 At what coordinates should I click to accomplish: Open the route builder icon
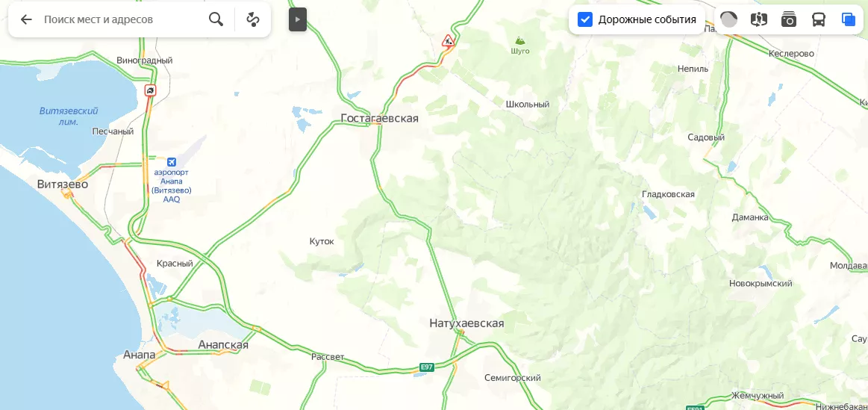point(253,19)
